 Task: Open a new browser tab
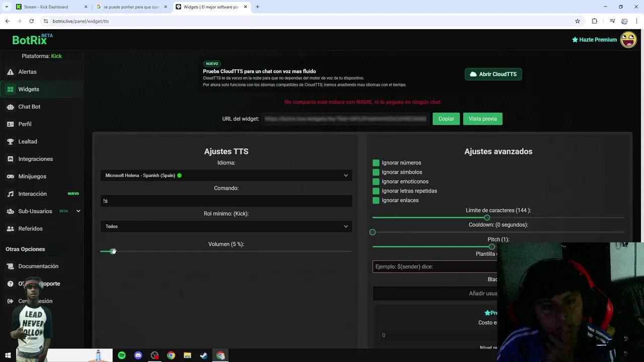[258, 7]
